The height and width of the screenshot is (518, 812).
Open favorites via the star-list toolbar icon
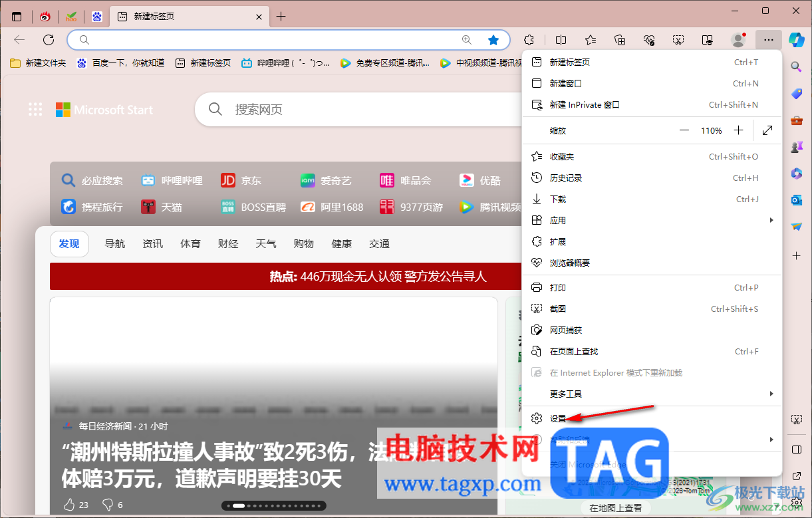(590, 40)
